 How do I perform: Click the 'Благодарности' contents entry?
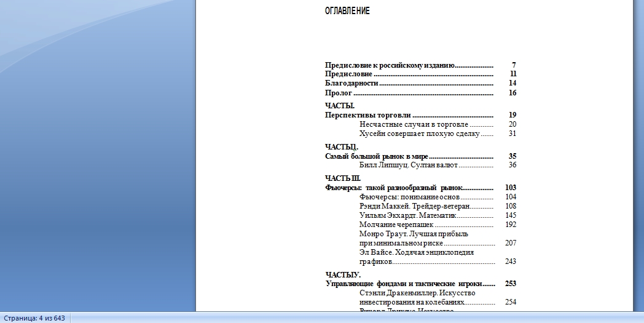point(351,83)
